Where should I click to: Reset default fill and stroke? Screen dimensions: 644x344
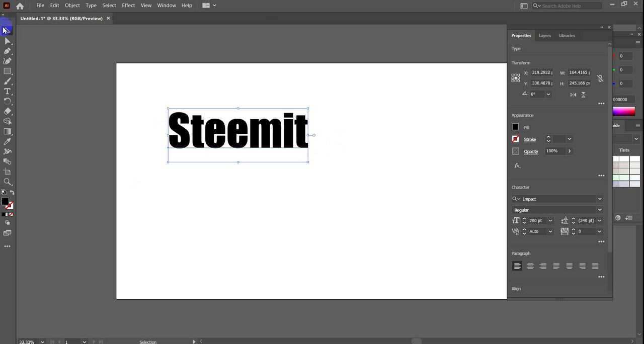pyautogui.click(x=4, y=192)
